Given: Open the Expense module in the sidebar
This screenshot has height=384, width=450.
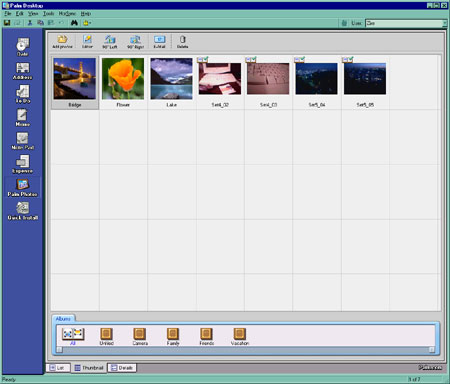Looking at the screenshot, I should [22, 164].
